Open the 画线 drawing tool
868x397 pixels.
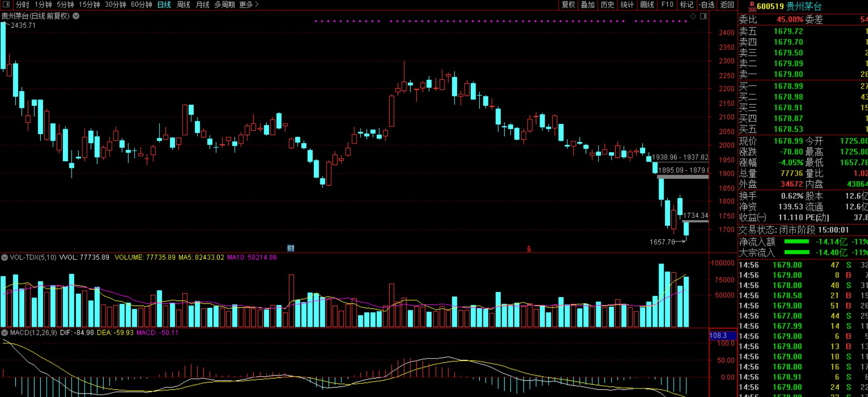coord(647,5)
